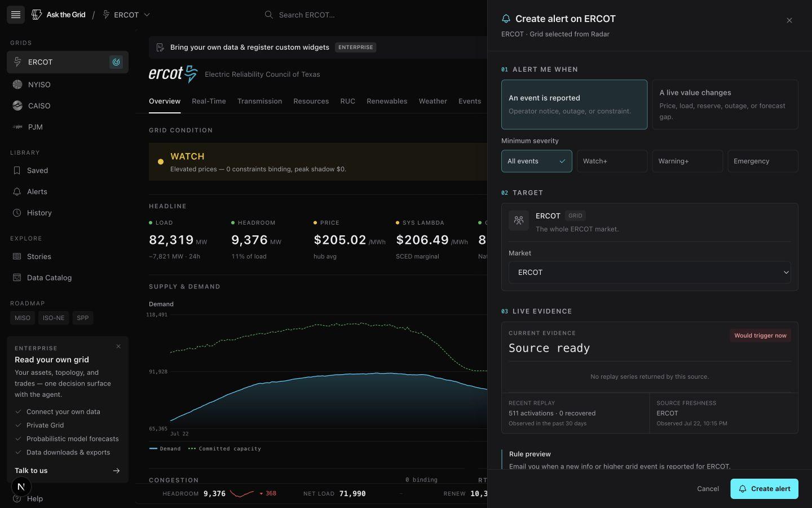This screenshot has height=508, width=812.
Task: Click the Talk to us arrow icon
Action: pos(116,471)
